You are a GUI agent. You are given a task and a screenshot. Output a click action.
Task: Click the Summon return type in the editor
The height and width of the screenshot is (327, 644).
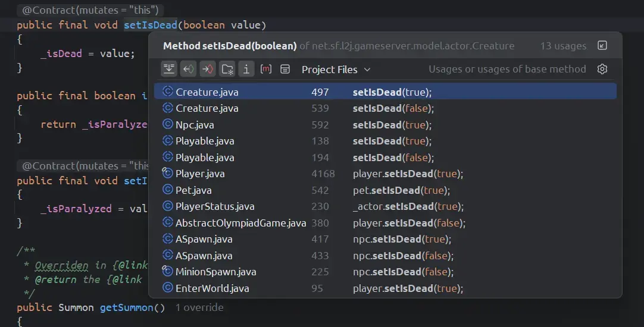(x=76, y=307)
